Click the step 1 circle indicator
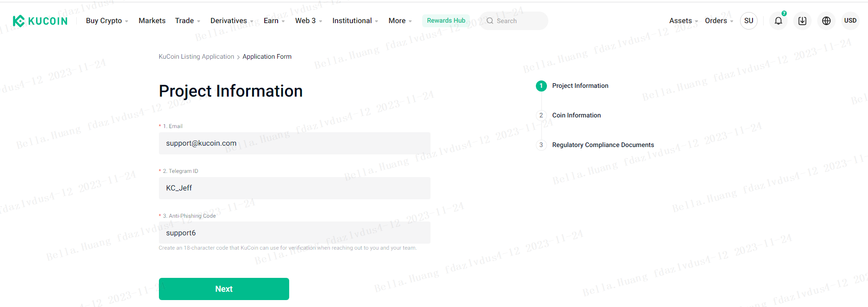This screenshot has height=307, width=868. tap(541, 86)
